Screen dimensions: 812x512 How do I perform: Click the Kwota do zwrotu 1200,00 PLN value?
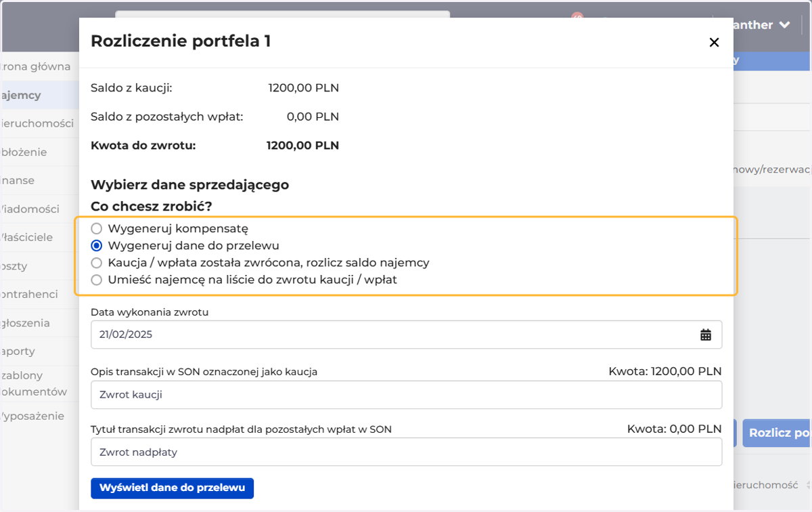tap(302, 145)
